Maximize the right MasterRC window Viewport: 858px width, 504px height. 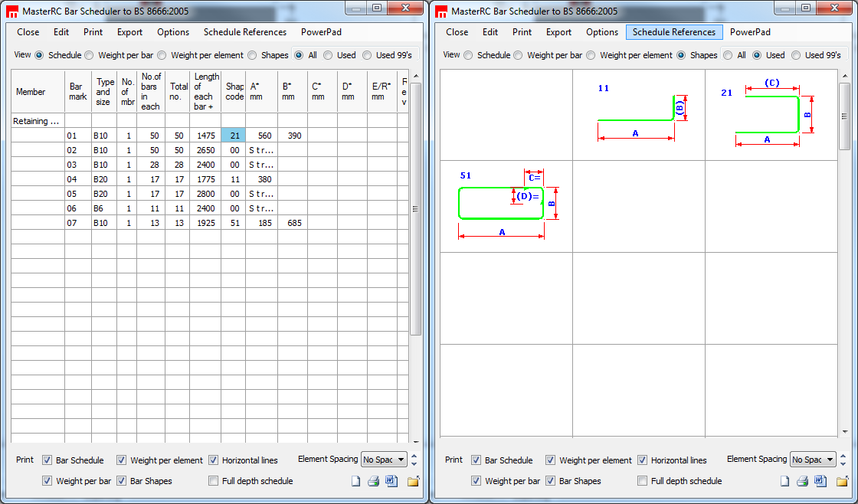click(x=805, y=8)
